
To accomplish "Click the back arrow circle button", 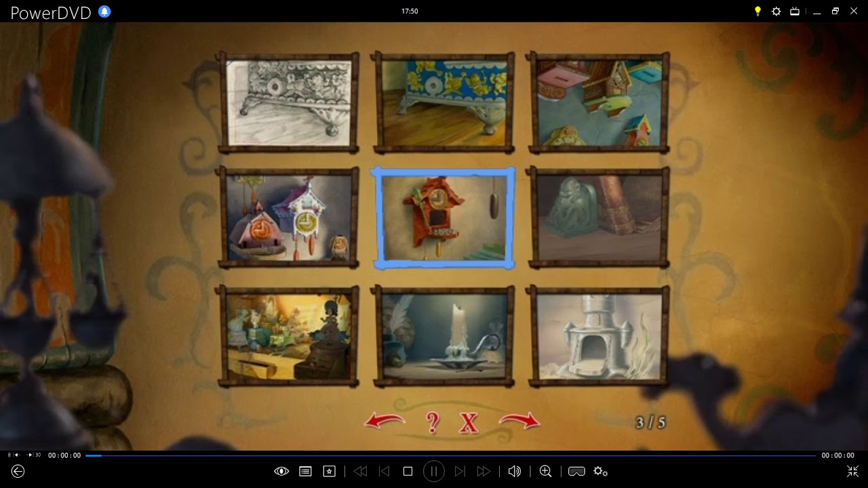I will (18, 471).
